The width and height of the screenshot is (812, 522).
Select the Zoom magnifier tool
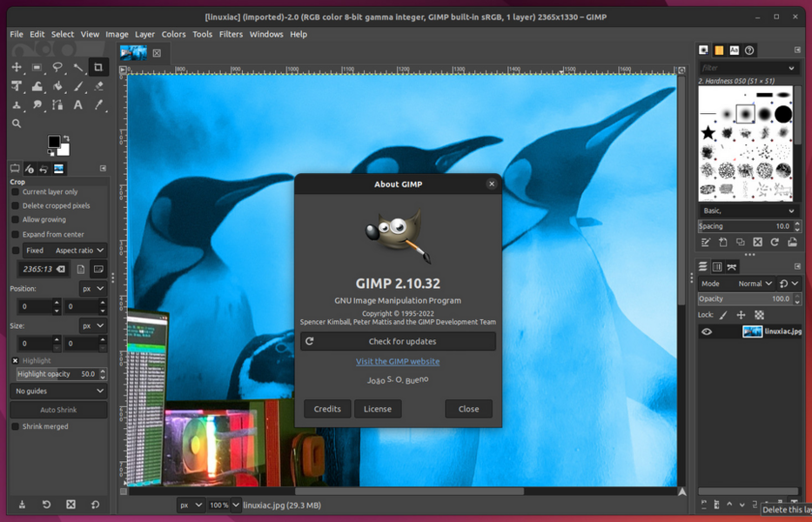[x=17, y=124]
